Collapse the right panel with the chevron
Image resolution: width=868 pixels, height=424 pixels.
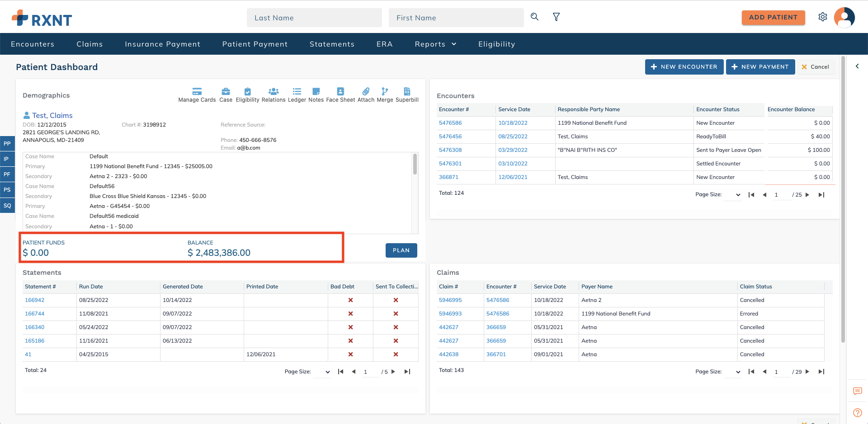(858, 66)
